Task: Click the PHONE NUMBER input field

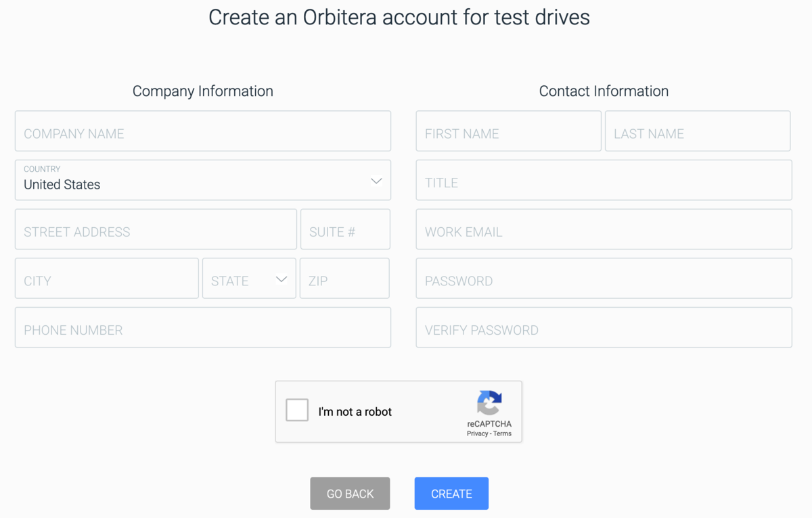Action: click(x=203, y=327)
